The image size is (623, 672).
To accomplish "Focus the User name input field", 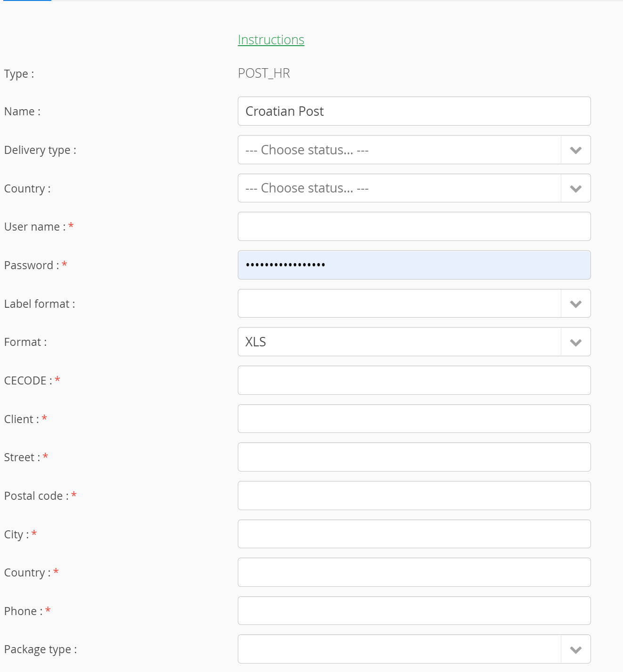I will point(414,226).
